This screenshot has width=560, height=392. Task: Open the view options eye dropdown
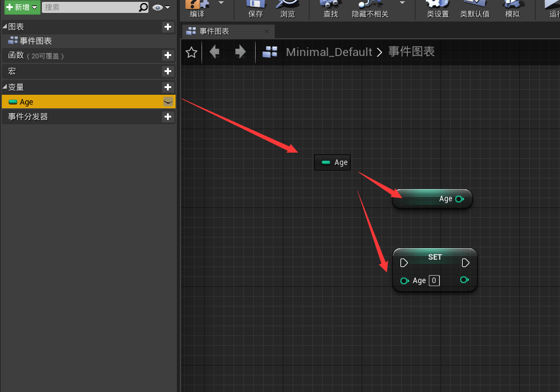[x=161, y=7]
